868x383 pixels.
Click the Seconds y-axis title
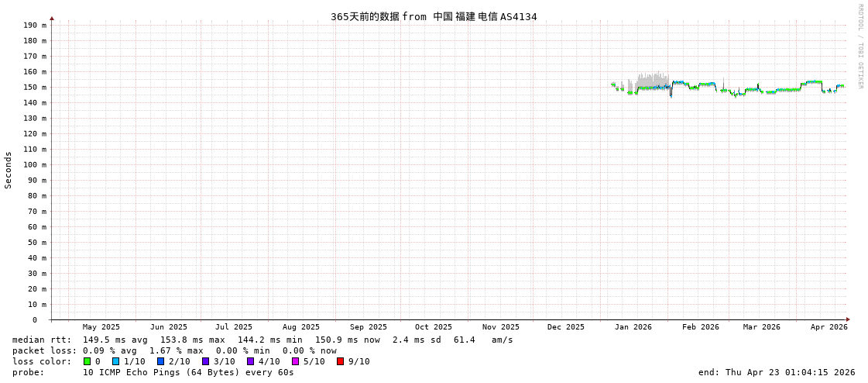9,170
